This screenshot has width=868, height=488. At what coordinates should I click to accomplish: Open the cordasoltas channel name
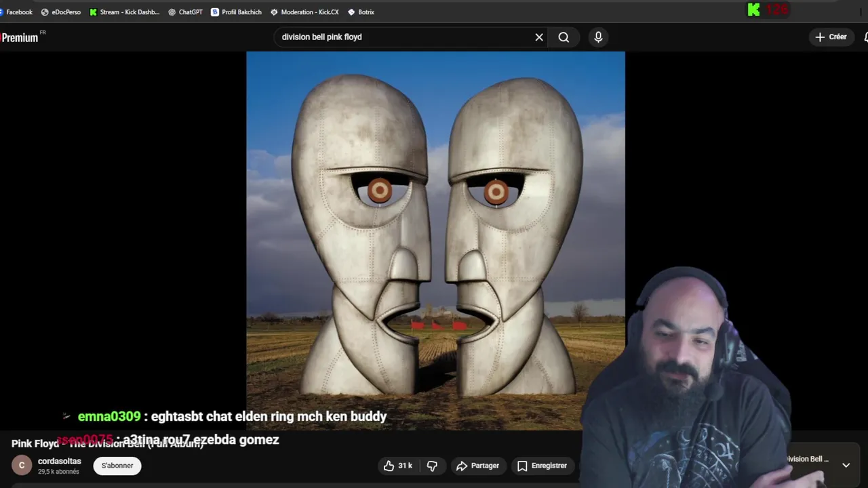pos(60,461)
